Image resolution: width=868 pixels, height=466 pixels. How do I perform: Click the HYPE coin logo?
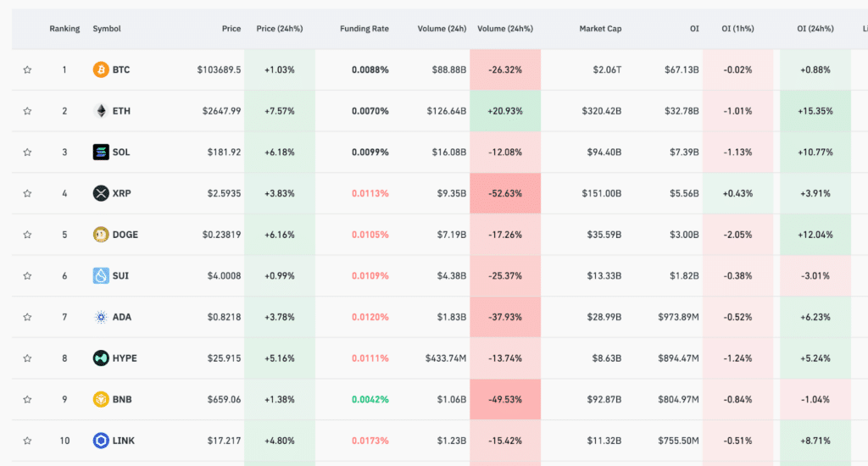101,358
